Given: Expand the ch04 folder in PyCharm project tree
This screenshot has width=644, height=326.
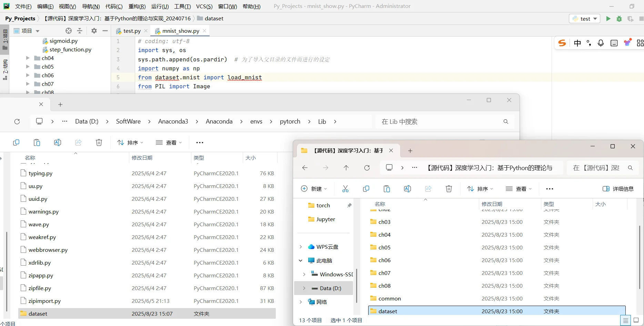Looking at the screenshot, I should pos(28,58).
